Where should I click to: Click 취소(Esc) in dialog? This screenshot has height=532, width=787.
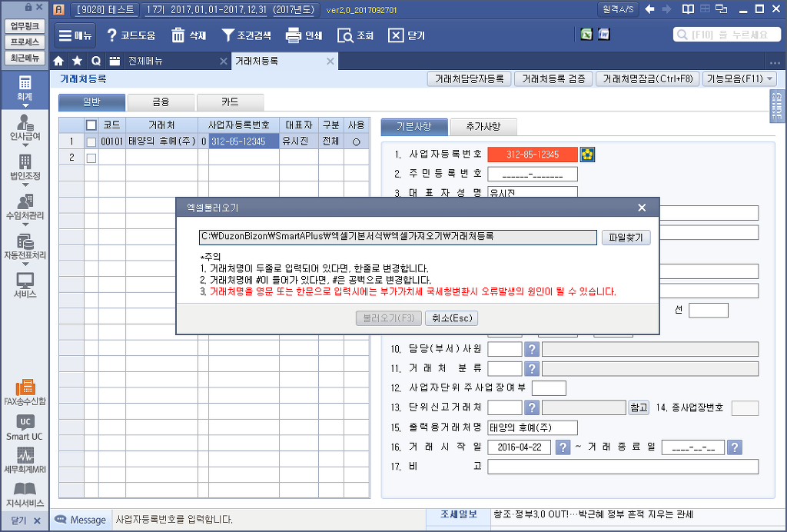coord(451,318)
